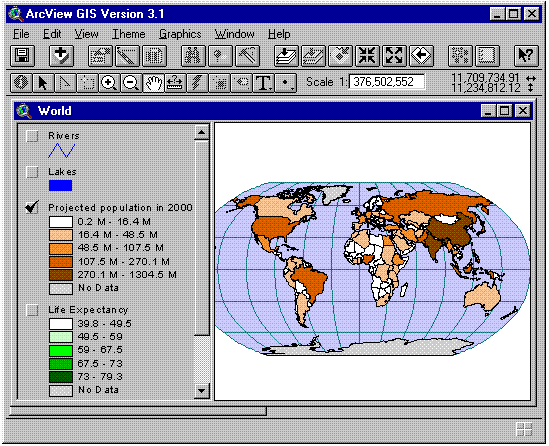
Task: Click the Scale 1: input field
Action: 387,82
